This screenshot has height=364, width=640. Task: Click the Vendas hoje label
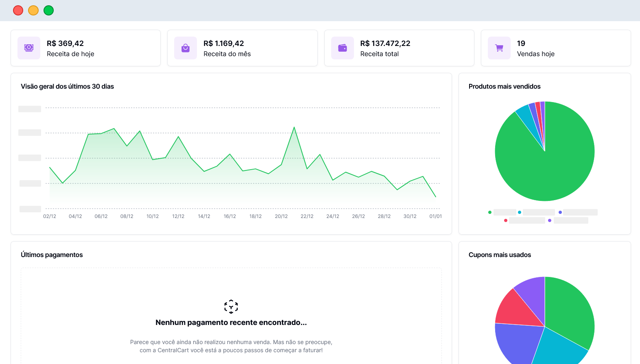[x=536, y=54]
